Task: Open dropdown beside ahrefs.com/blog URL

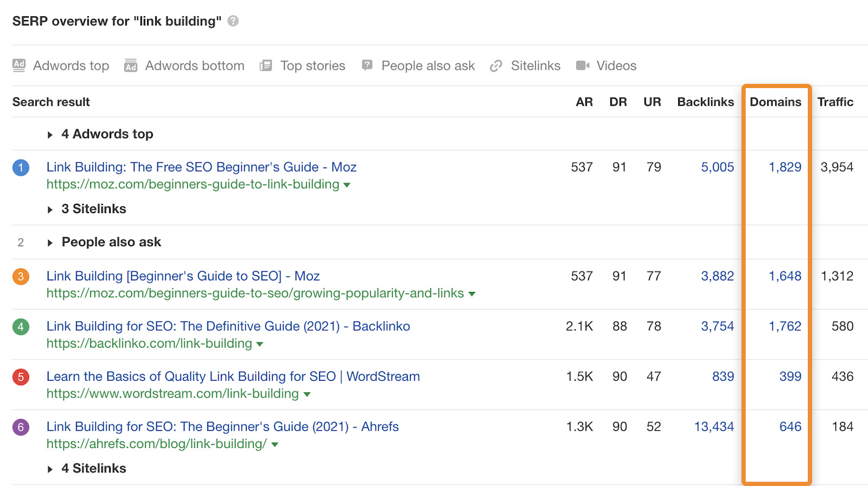Action: coord(275,445)
